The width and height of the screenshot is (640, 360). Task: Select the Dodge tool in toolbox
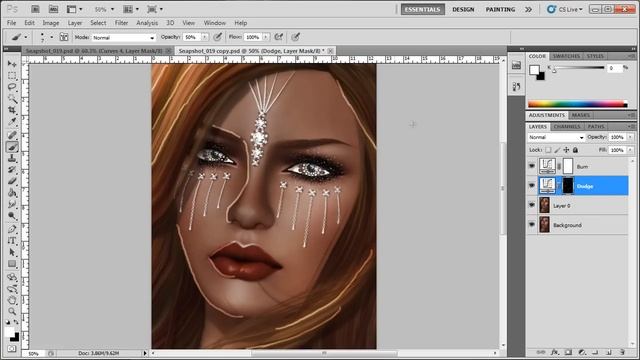pos(12,216)
